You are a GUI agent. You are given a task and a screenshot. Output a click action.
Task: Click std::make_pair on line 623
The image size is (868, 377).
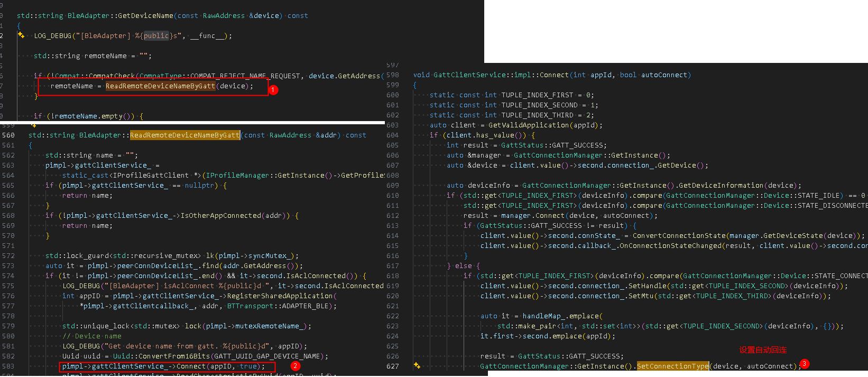pos(526,326)
